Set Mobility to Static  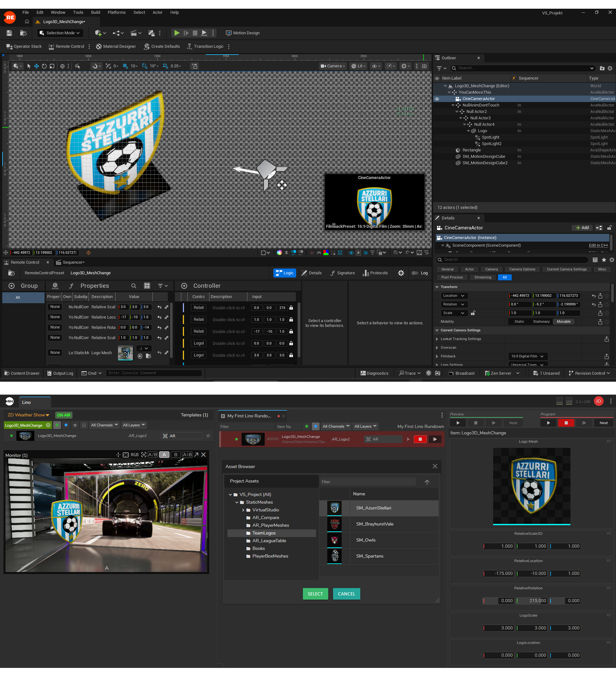click(519, 322)
